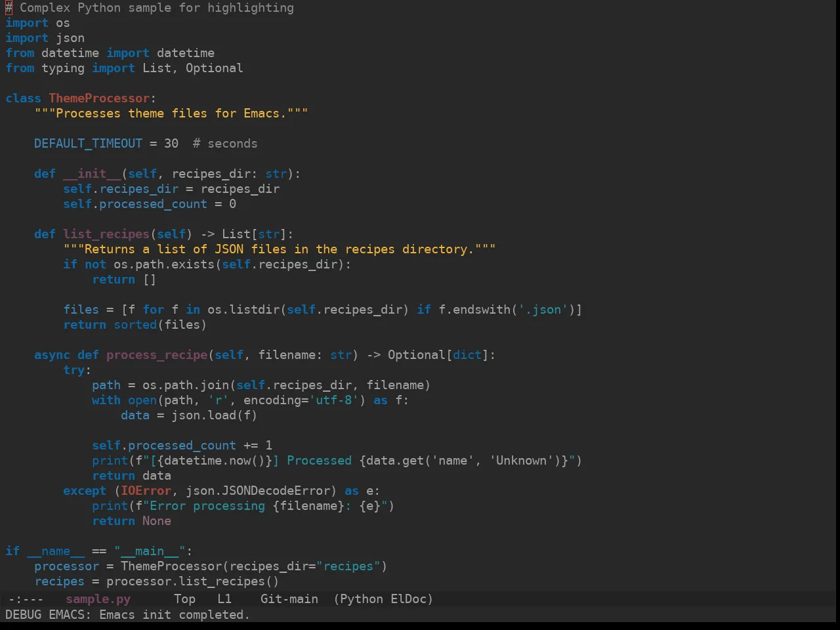Click the 'Unknown' string in print call

[x=522, y=460]
